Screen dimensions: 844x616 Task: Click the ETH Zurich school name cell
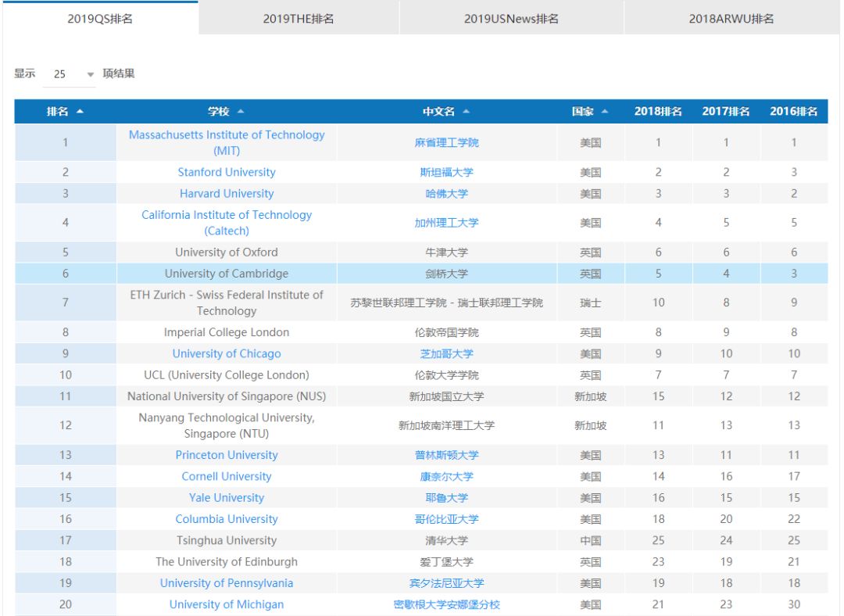pyautogui.click(x=227, y=303)
